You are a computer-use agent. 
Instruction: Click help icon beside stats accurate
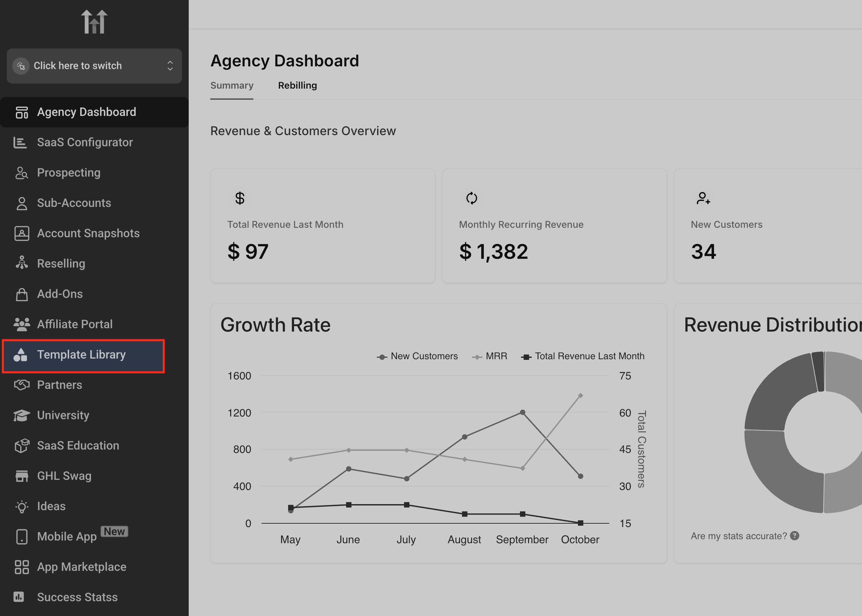pos(795,535)
